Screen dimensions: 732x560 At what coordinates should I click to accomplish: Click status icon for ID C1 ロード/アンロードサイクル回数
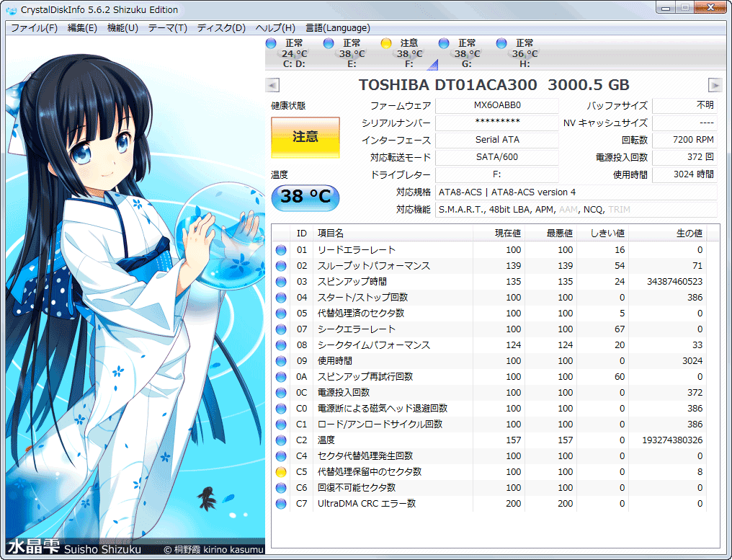pos(281,425)
